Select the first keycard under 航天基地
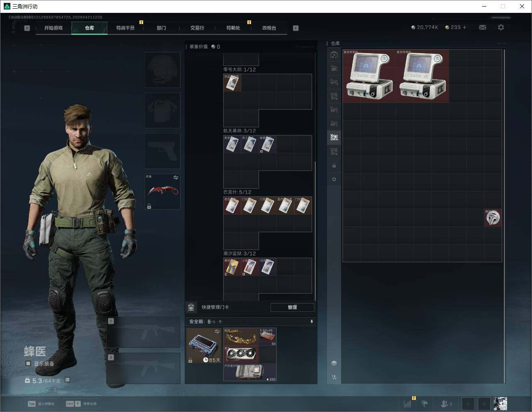This screenshot has height=412, width=532. coord(232,144)
